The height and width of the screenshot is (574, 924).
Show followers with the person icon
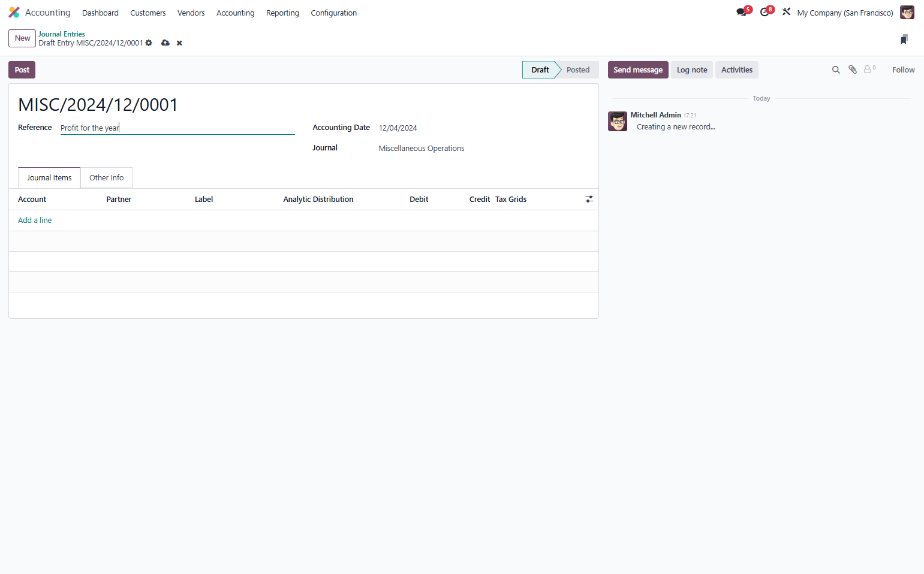[869, 70]
